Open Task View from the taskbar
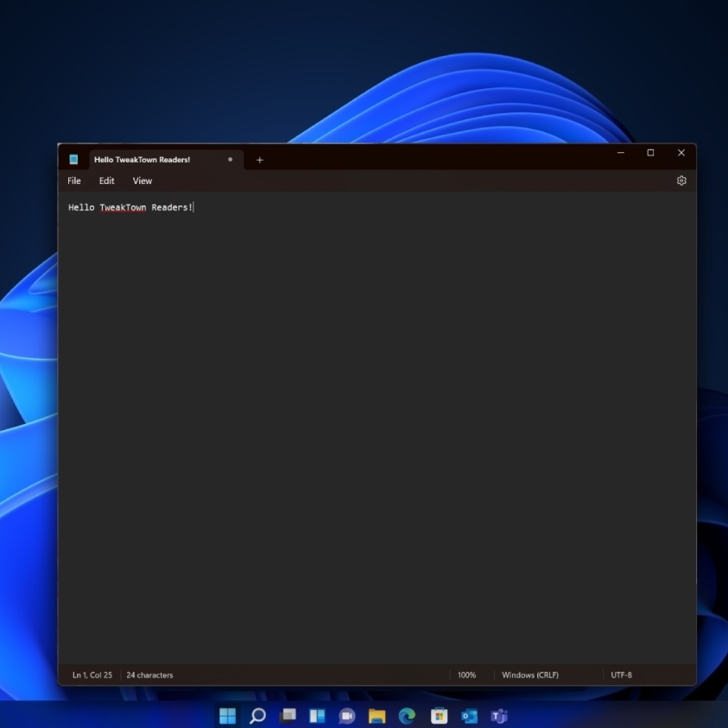Screen dimensions: 728x728 tap(288, 715)
